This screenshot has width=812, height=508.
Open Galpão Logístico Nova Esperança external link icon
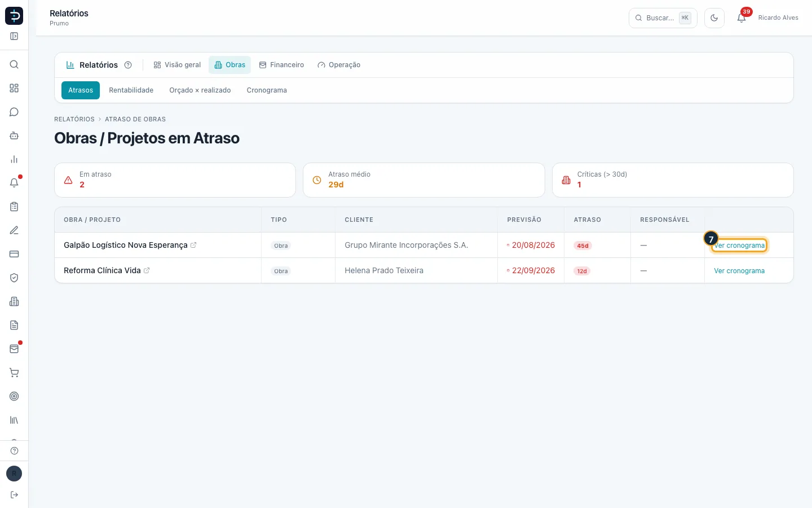[x=193, y=245]
